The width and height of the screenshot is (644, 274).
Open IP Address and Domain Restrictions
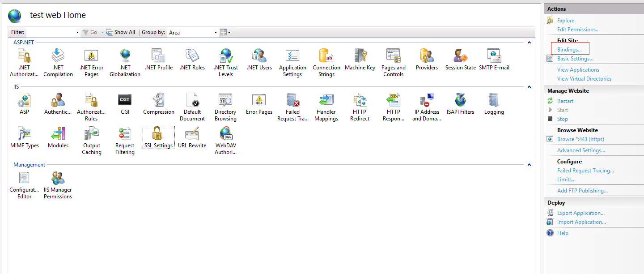(x=426, y=105)
